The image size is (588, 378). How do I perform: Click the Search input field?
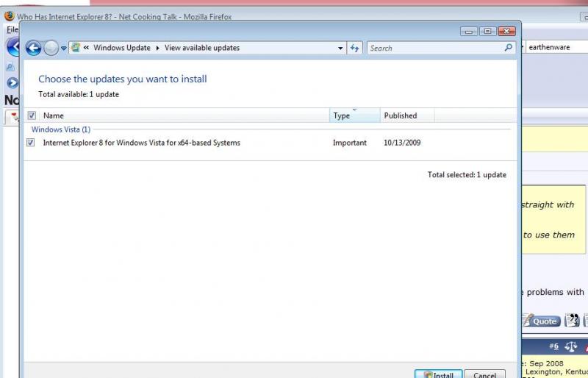pyautogui.click(x=434, y=48)
